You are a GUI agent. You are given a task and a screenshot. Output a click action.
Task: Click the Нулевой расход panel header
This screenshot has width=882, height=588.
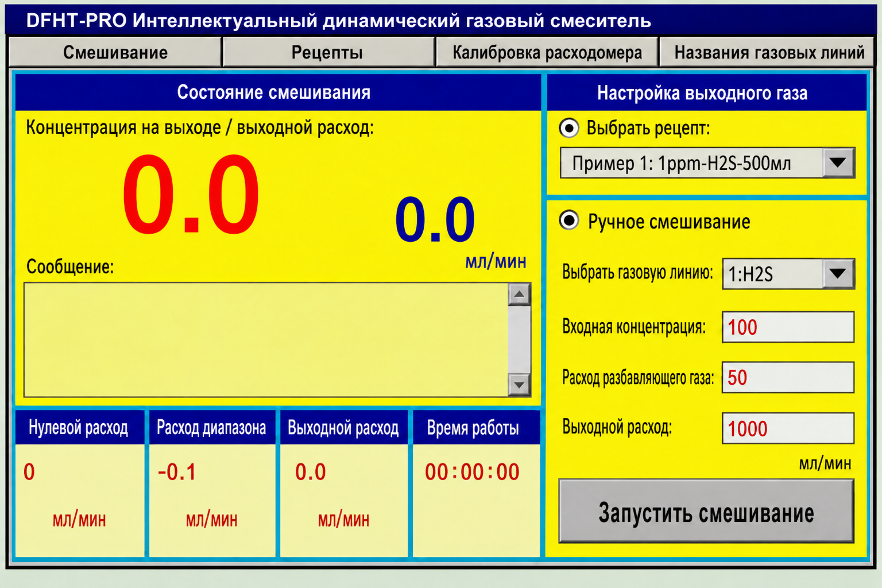[79, 428]
